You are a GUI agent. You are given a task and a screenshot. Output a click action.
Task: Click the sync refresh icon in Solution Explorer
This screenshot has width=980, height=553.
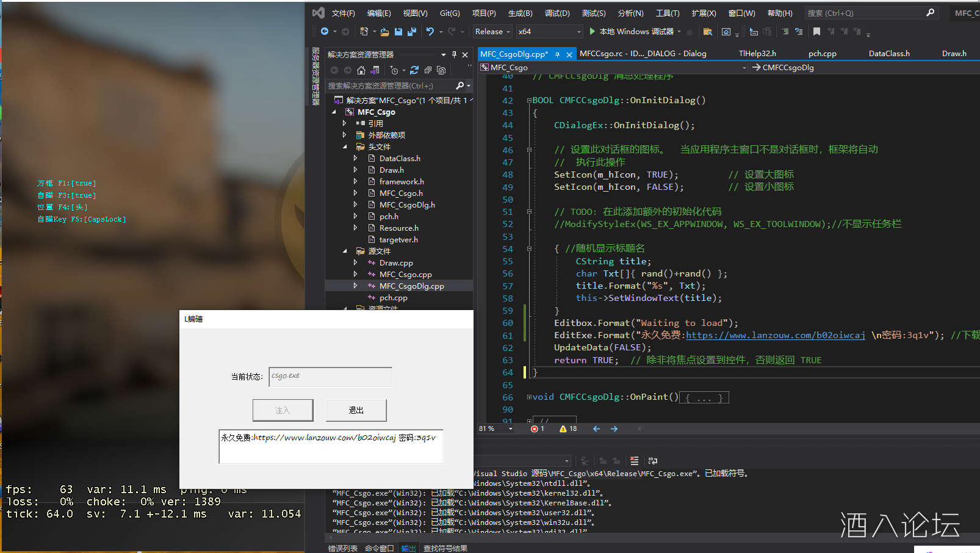point(414,70)
